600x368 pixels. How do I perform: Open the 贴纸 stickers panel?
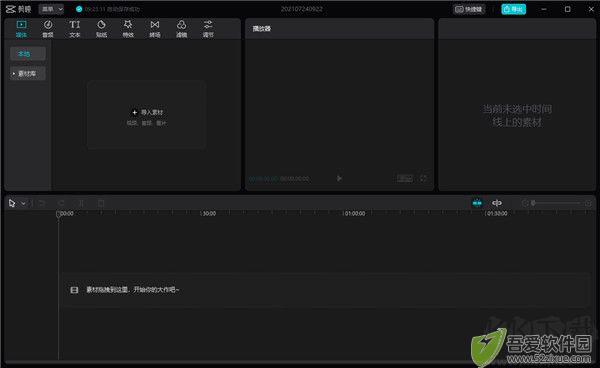[101, 29]
